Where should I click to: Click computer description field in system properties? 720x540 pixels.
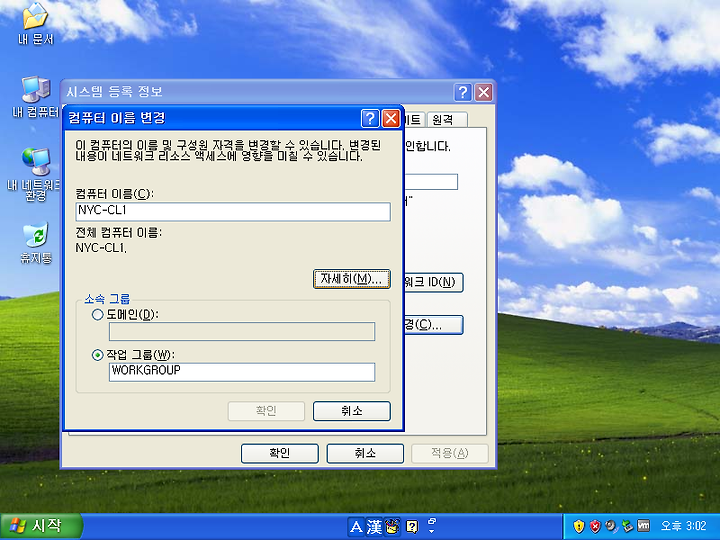click(431, 182)
